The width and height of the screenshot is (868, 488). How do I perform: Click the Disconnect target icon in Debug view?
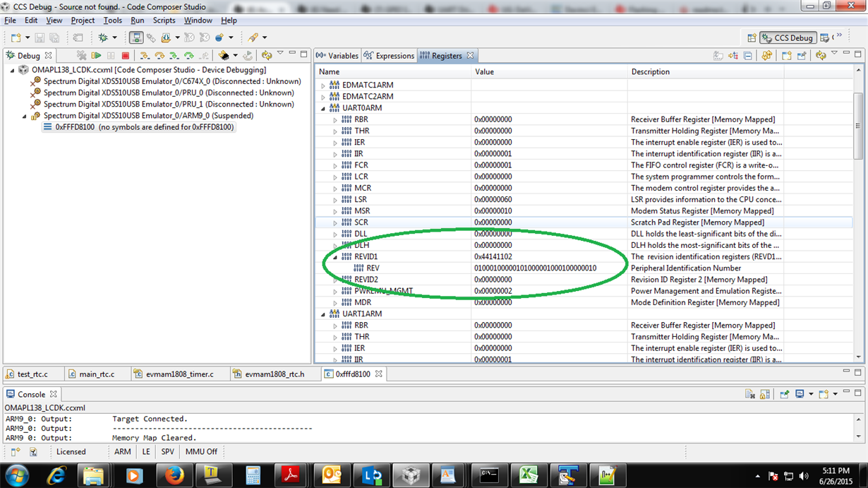click(82, 55)
